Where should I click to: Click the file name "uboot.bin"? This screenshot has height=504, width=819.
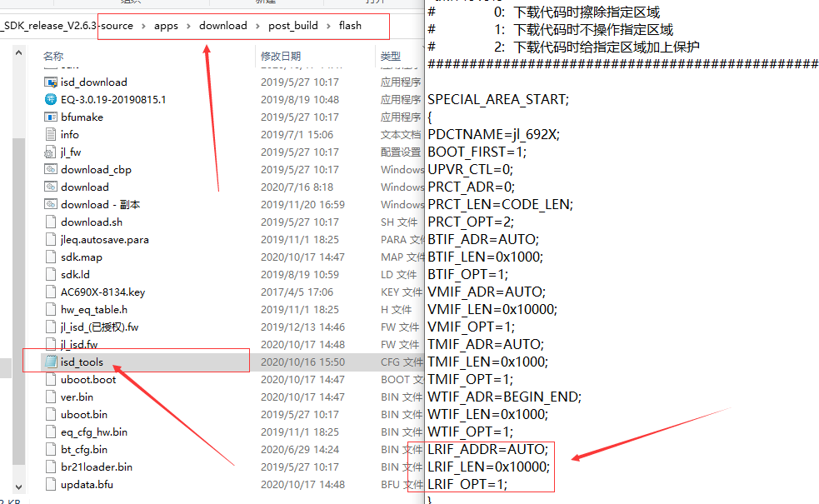84,414
